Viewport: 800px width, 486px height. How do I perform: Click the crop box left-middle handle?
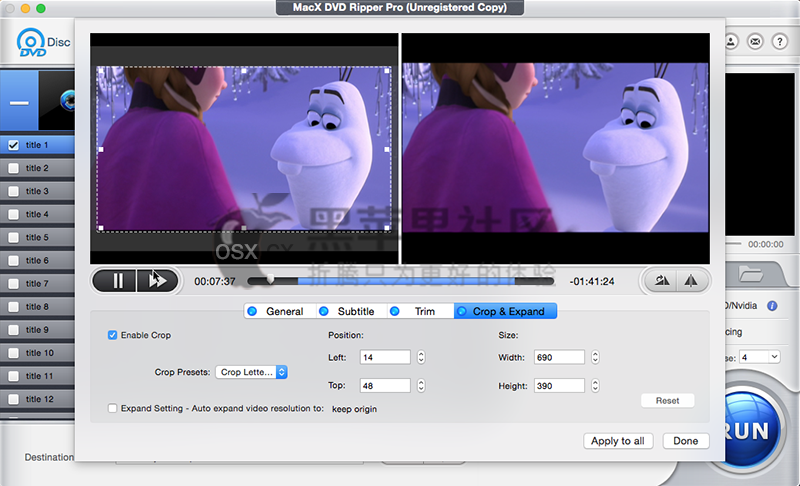[101, 149]
